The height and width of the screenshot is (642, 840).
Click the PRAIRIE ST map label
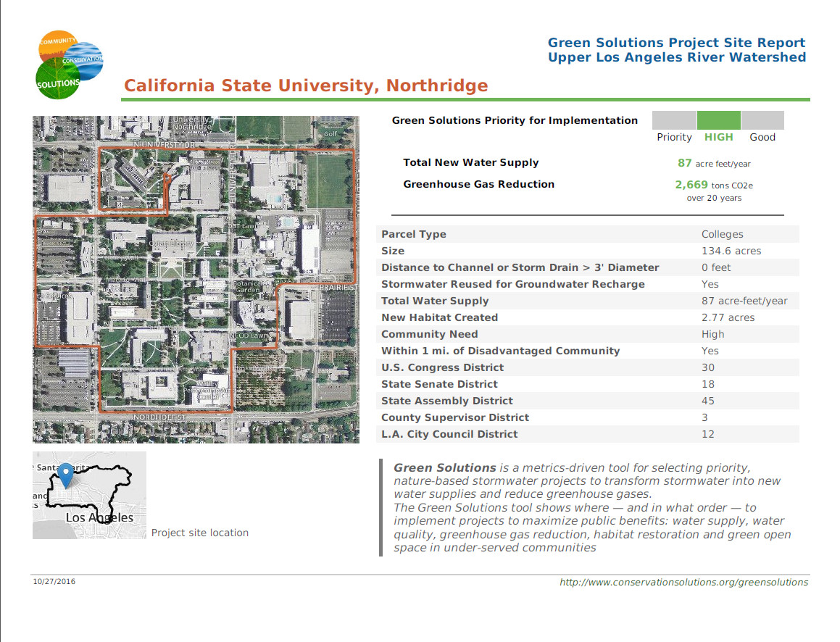[x=337, y=288]
